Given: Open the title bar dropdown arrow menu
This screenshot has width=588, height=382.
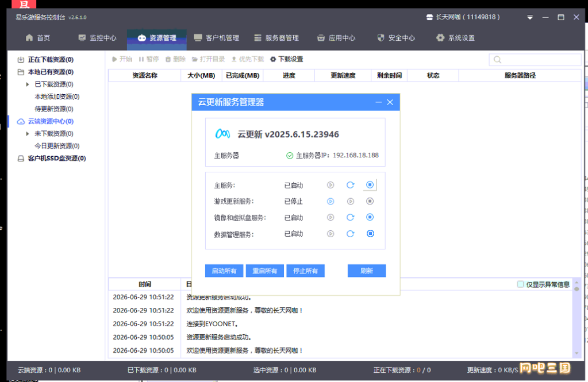Looking at the screenshot, I should pos(530,17).
